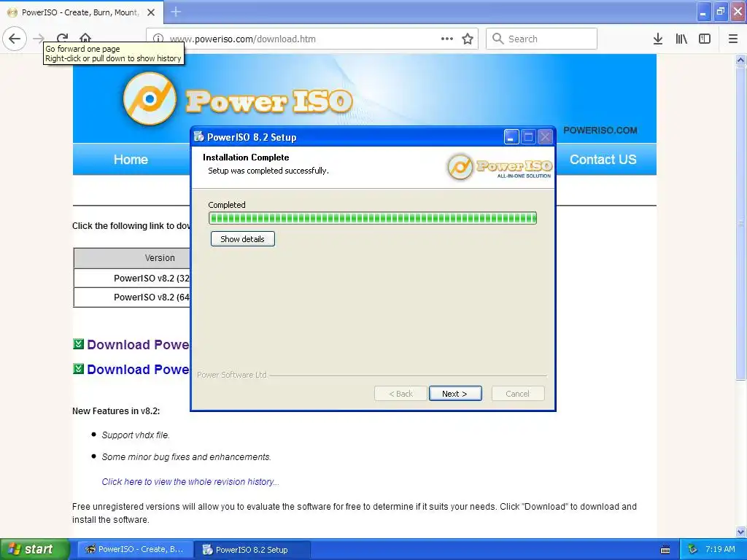
Task: Click the Version table header
Action: tap(132, 257)
